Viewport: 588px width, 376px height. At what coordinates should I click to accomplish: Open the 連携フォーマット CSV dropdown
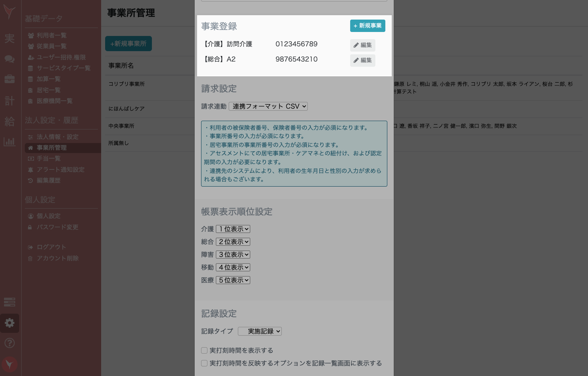[x=268, y=106]
